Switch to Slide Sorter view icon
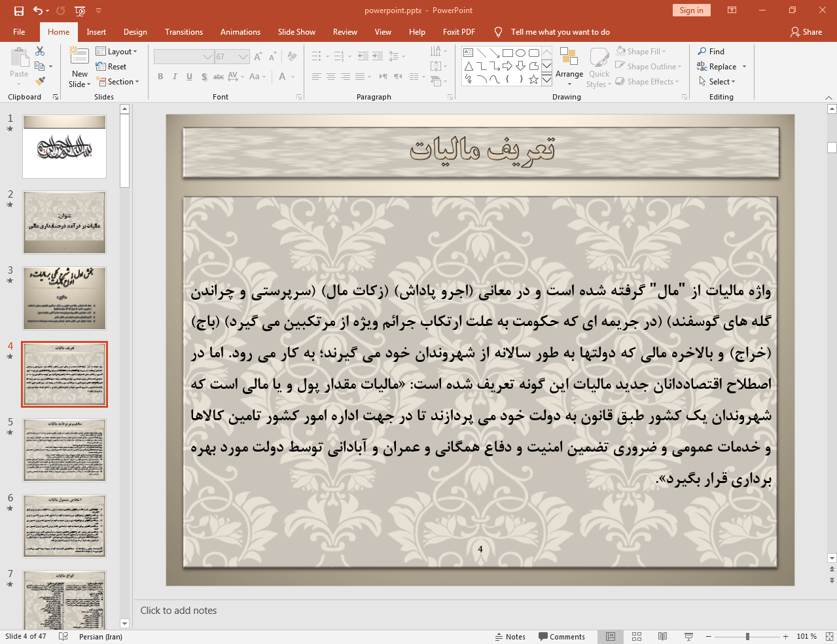Image resolution: width=837 pixels, height=644 pixels. pos(636,636)
